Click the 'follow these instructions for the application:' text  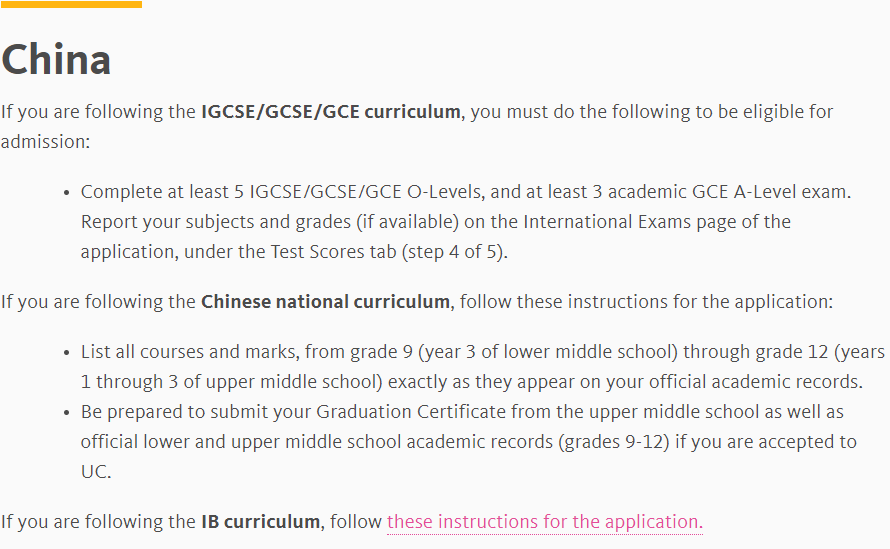coord(646,301)
